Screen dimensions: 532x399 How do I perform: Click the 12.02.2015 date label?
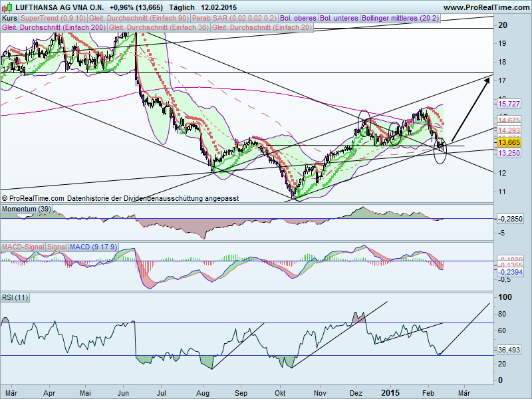click(219, 7)
